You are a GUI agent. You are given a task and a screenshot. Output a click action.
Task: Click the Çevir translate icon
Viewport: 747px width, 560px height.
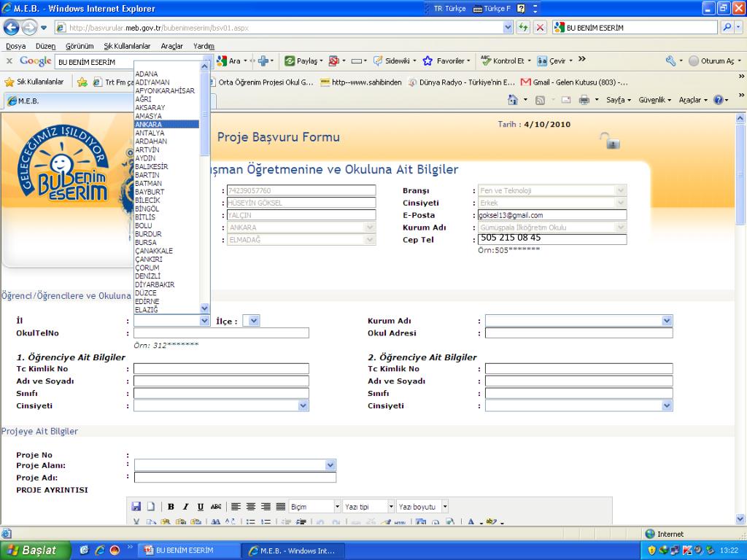(542, 61)
